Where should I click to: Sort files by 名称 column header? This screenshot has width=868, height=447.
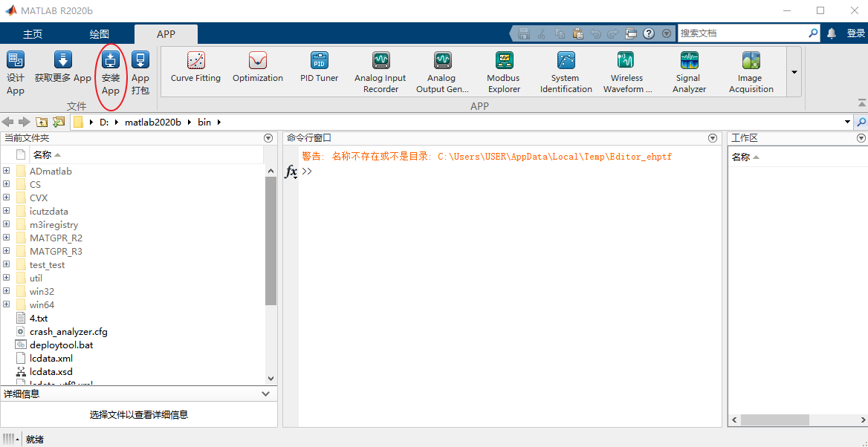coord(42,155)
